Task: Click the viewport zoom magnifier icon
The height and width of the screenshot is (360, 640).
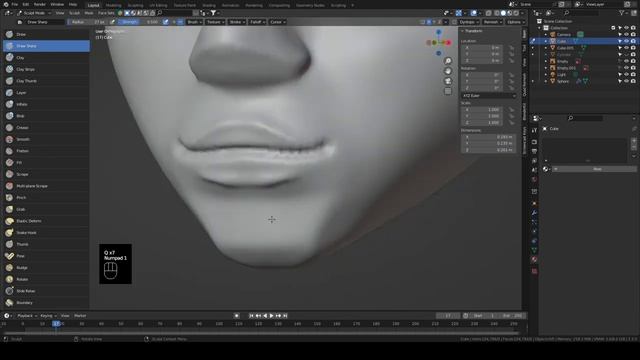Action: (x=448, y=61)
